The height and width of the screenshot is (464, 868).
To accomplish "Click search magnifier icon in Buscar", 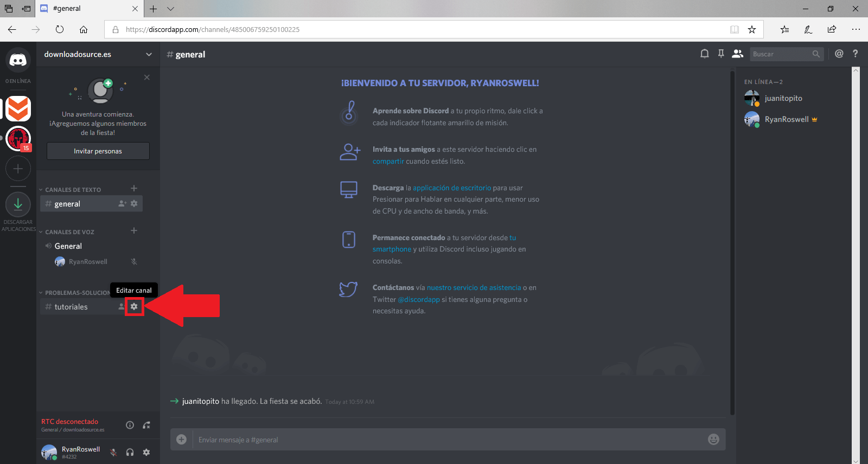I will (x=816, y=54).
